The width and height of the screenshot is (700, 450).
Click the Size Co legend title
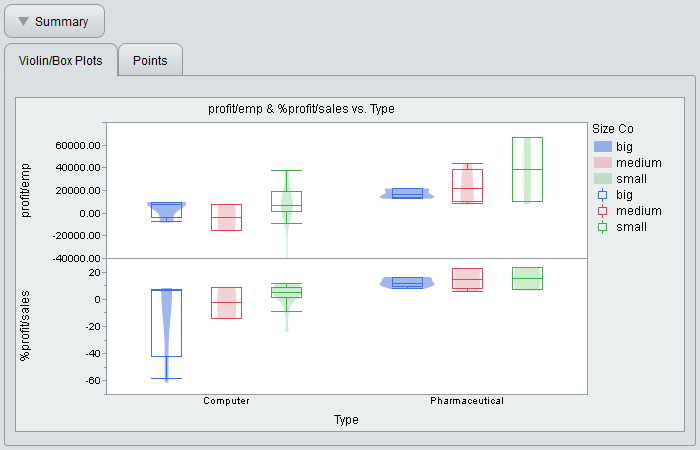tap(612, 129)
